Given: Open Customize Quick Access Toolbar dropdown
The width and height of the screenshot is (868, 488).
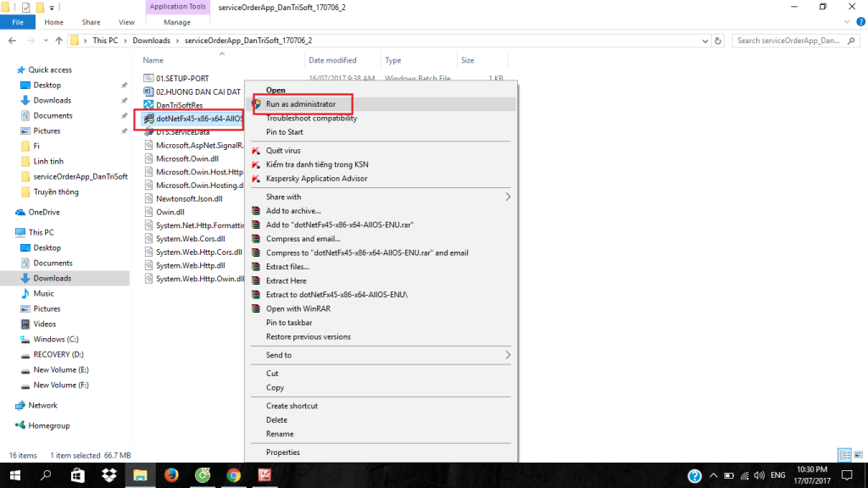Looking at the screenshot, I should 52,8.
